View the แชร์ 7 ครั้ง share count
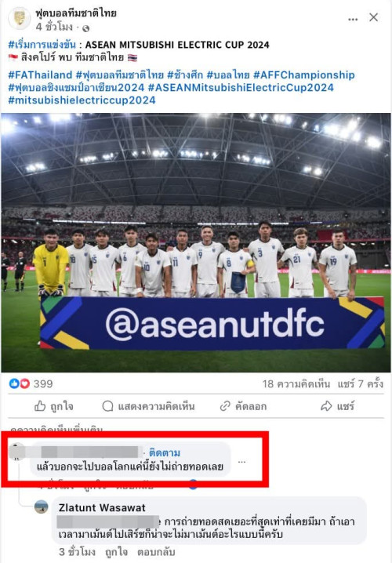This screenshot has height=563, width=392. [x=361, y=384]
